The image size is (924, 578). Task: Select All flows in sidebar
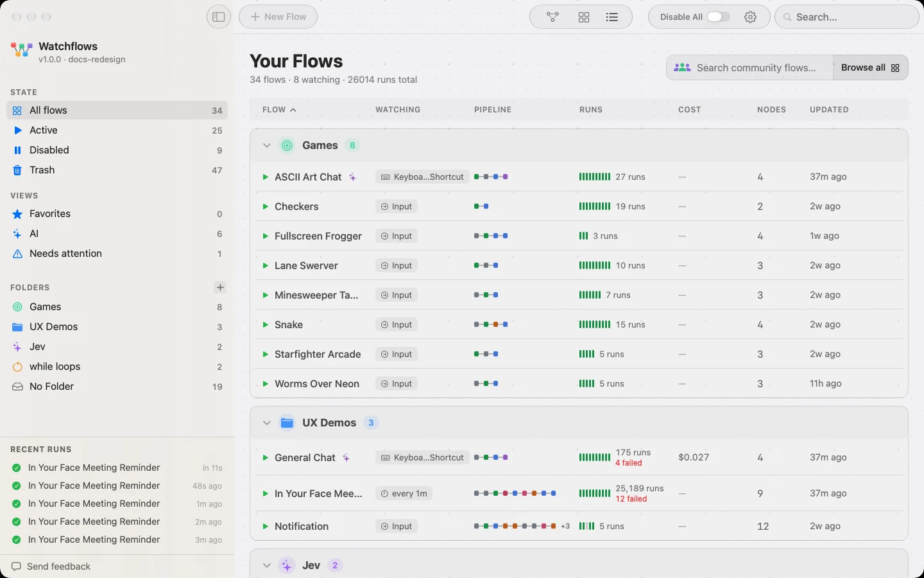pos(117,110)
